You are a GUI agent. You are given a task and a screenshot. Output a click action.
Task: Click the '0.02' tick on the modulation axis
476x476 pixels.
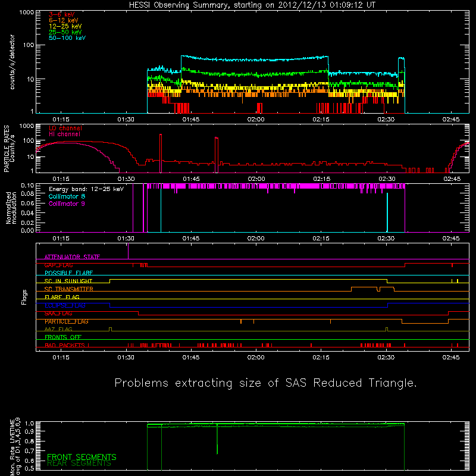coord(27,223)
